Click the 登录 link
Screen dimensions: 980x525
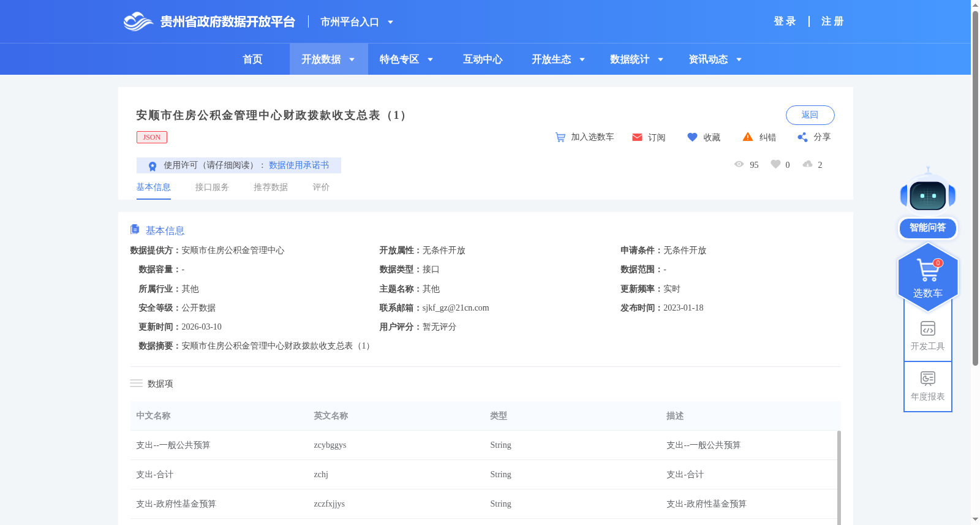(785, 21)
